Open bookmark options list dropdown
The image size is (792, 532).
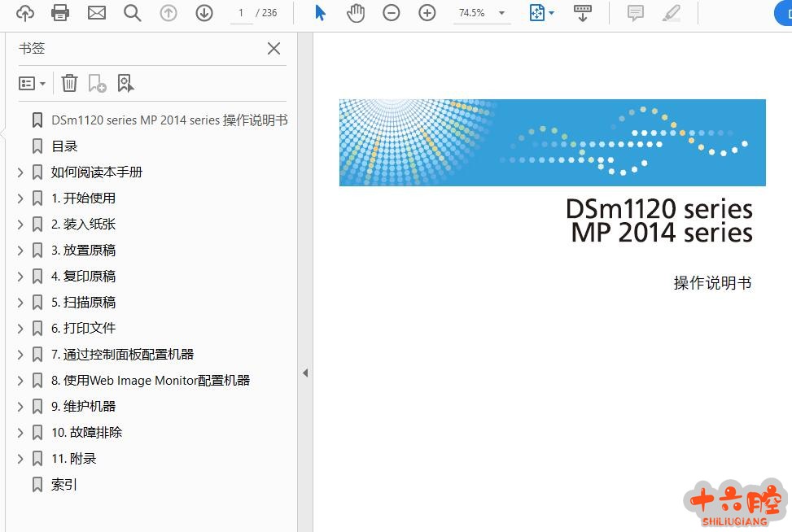tap(32, 83)
